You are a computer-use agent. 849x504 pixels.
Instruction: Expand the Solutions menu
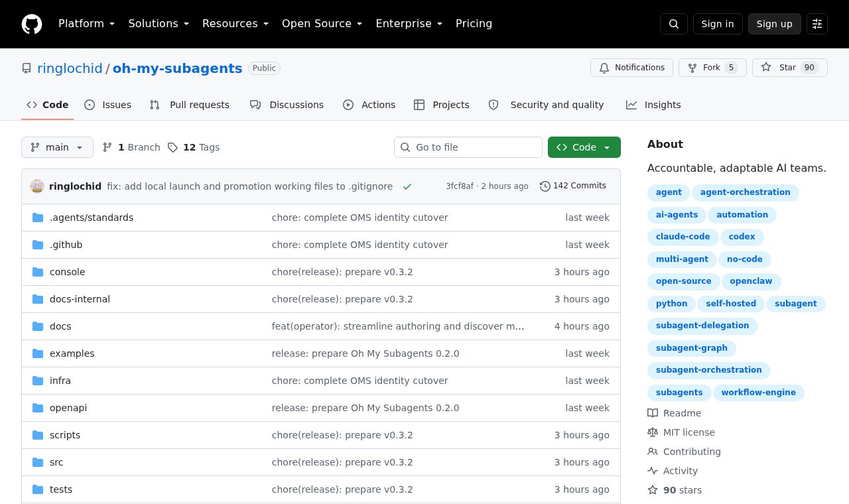click(x=159, y=24)
